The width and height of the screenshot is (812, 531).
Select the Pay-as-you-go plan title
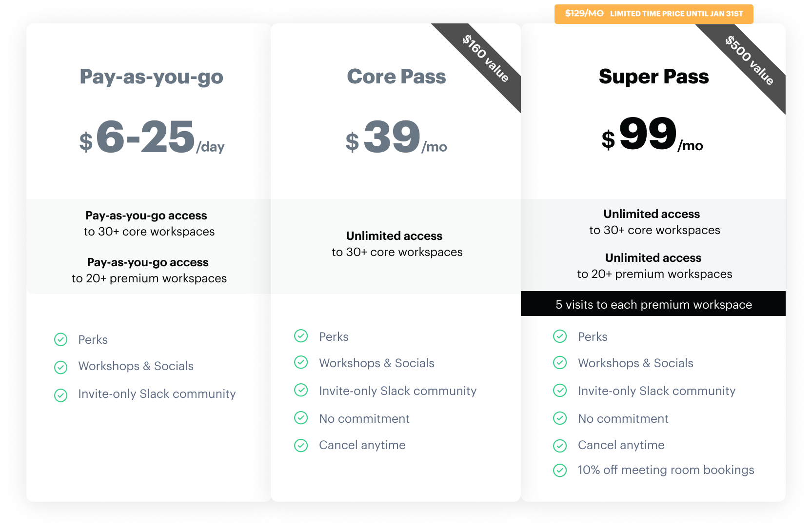pos(152,77)
